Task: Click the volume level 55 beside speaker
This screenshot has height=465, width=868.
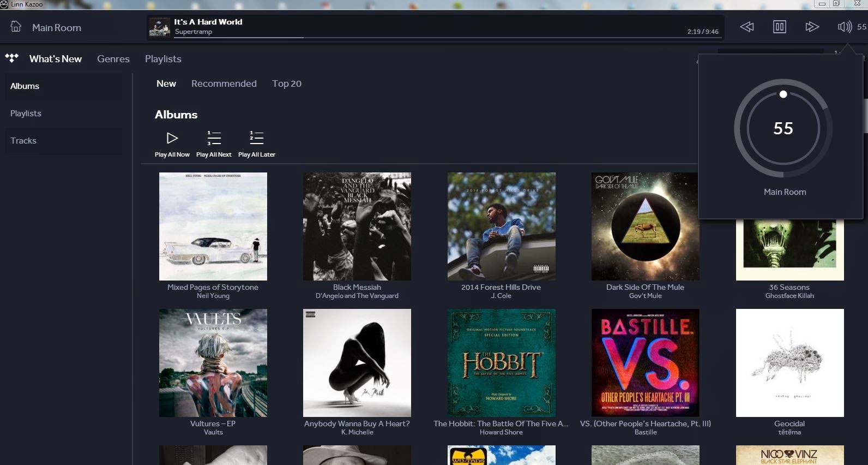Action: 861,27
